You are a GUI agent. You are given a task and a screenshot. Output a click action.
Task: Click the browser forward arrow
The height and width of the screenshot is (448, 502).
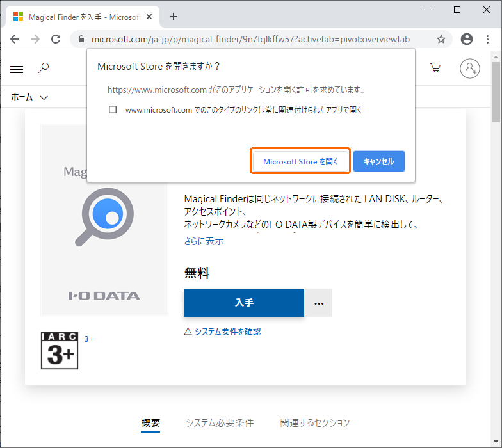[35, 39]
